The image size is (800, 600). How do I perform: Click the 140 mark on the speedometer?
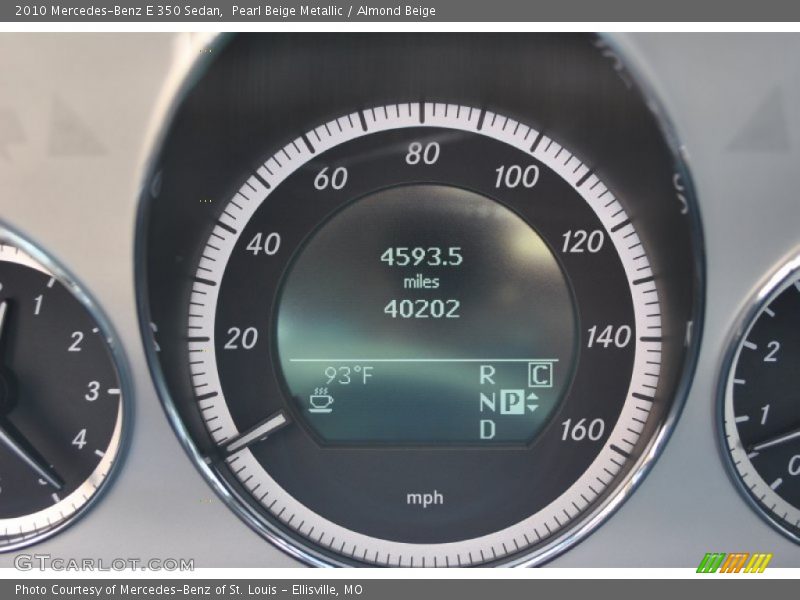609,337
